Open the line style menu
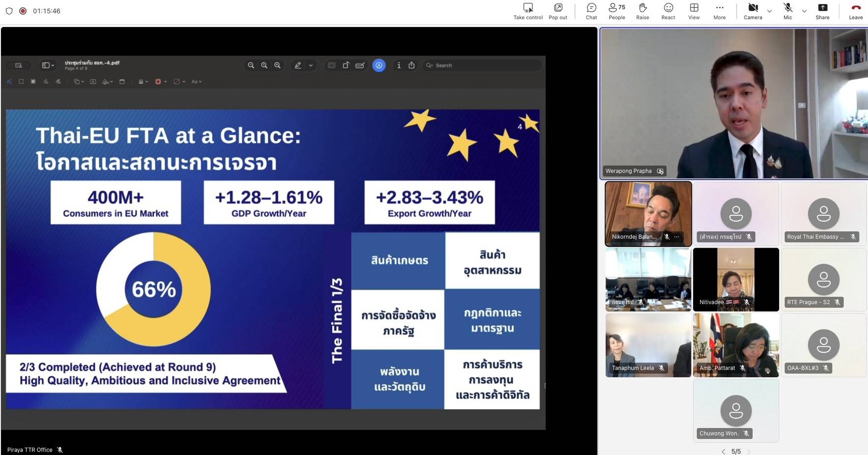 (143, 82)
